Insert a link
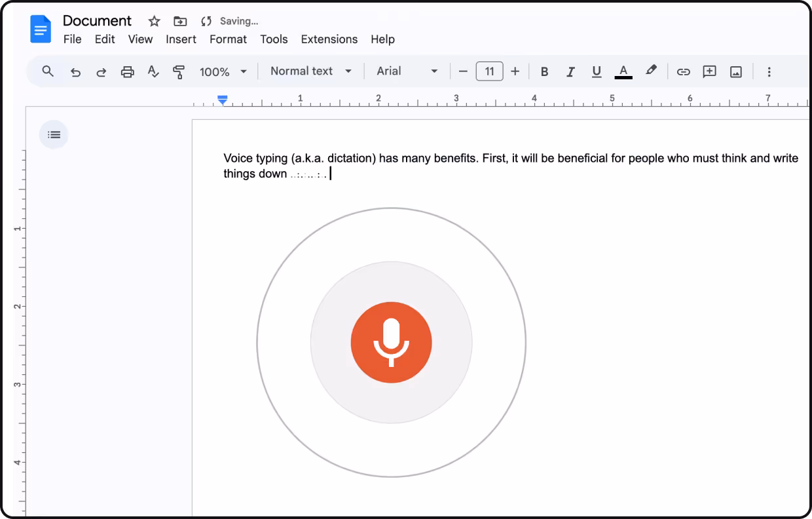Viewport: 812px width, 519px height. [684, 72]
